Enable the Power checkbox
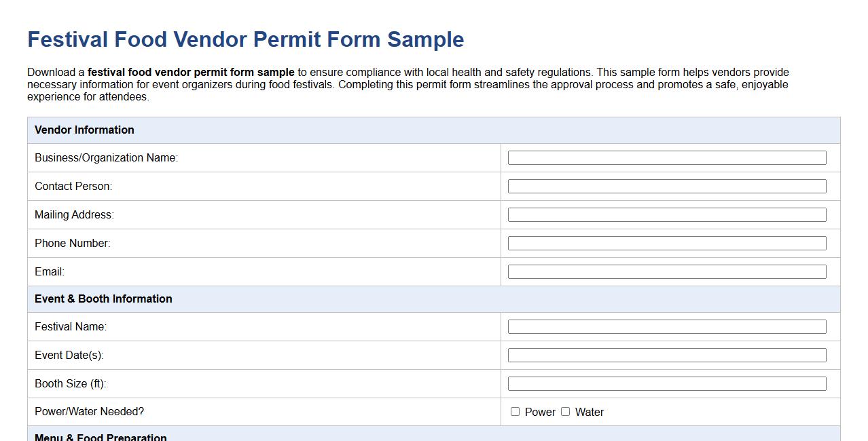868x441 pixels. [x=515, y=412]
